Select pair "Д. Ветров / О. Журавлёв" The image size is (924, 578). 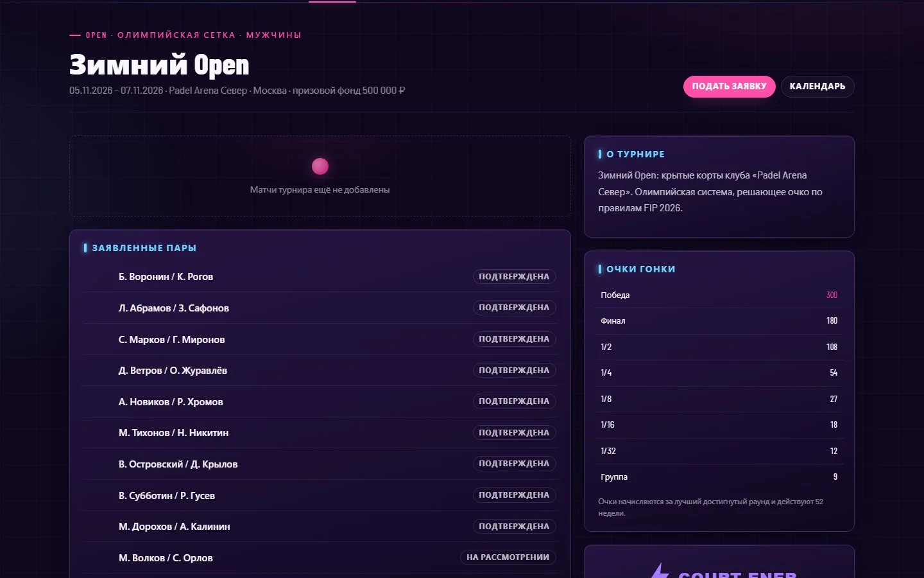pyautogui.click(x=173, y=371)
